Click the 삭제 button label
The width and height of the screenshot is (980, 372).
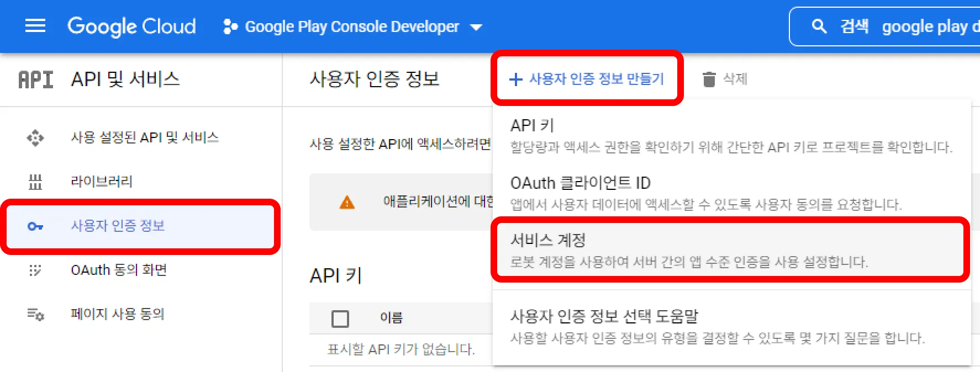(735, 79)
